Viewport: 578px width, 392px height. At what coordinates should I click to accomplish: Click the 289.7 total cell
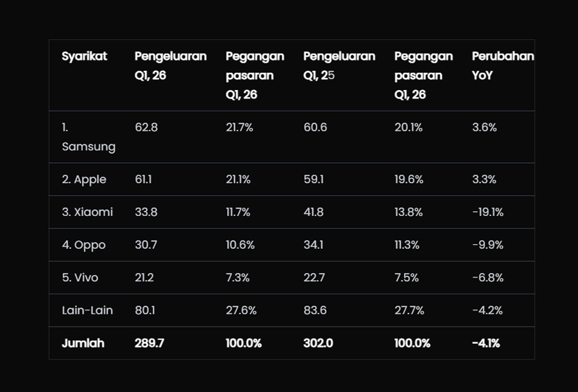point(149,343)
